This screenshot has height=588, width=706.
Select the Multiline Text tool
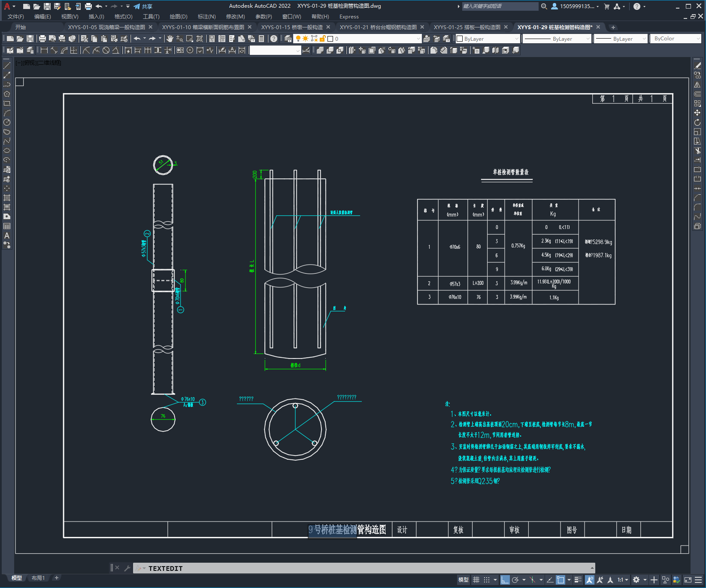(7, 235)
